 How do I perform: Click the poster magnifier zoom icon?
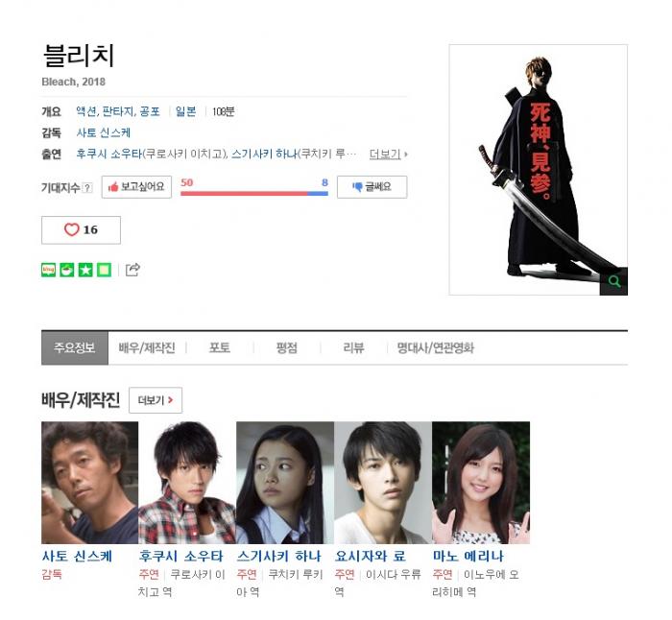[x=613, y=281]
